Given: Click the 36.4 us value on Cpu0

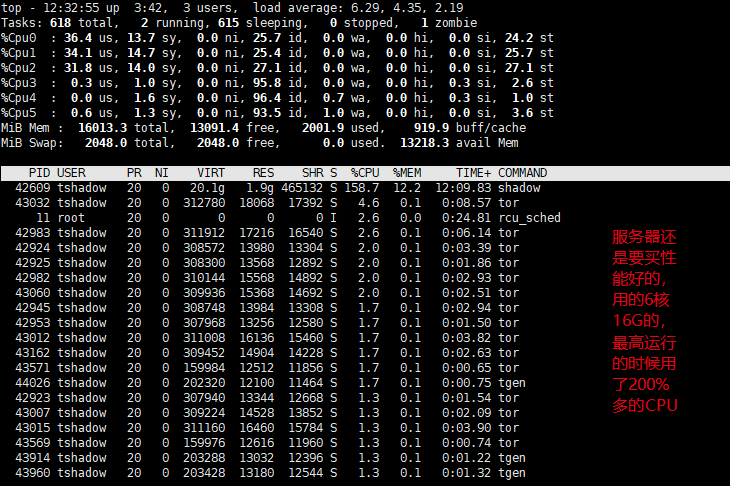Looking at the screenshot, I should [x=78, y=38].
